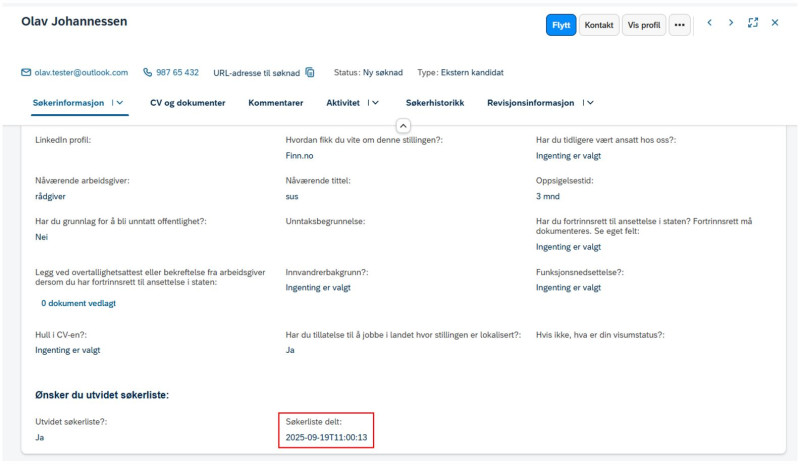Click Ja under tillatelse til å jobbe
The image size is (800, 464).
(x=290, y=350)
